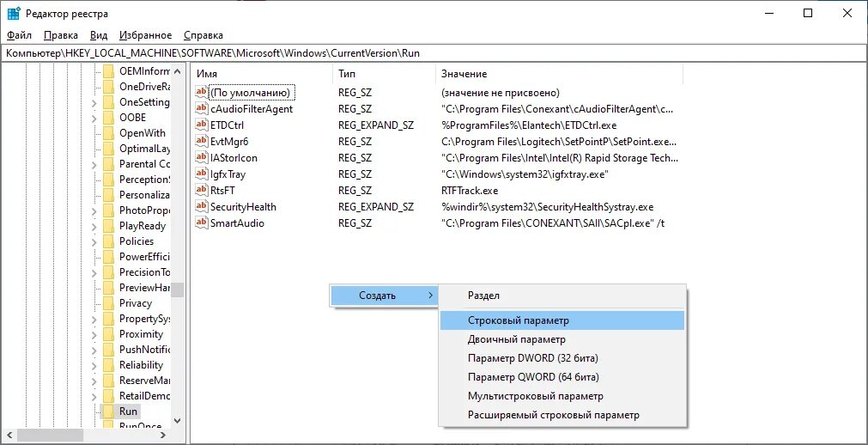The height and width of the screenshot is (445, 868).
Task: Click the Run key folder icon
Action: point(108,411)
